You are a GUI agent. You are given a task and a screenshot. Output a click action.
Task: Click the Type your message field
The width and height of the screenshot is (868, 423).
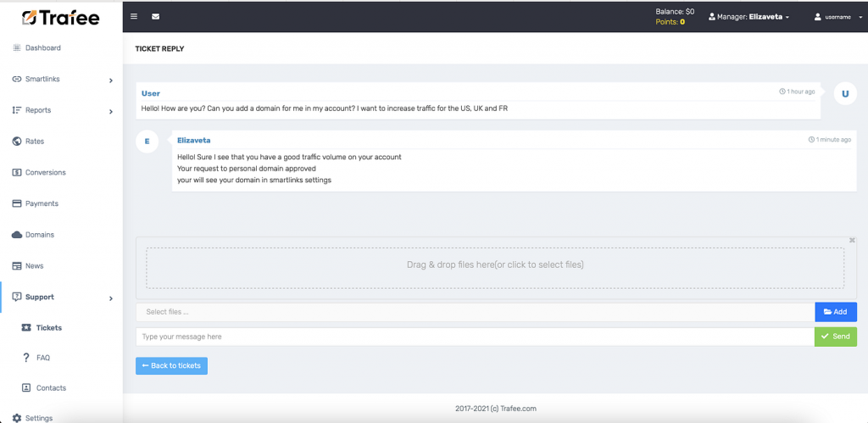pos(475,337)
